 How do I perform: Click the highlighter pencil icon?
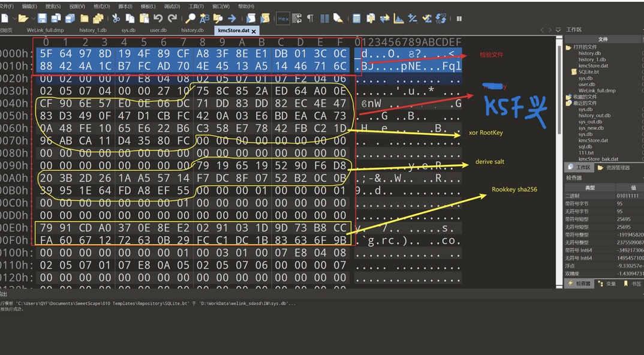338,18
